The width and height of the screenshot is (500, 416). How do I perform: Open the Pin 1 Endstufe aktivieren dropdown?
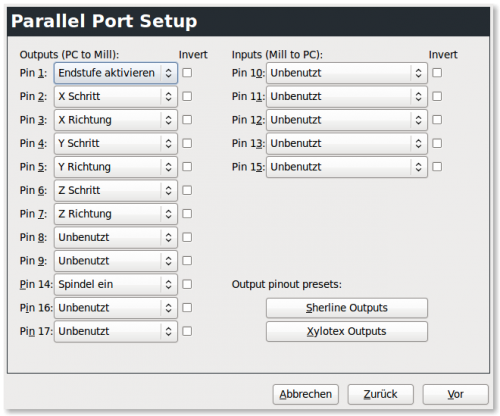(116, 73)
